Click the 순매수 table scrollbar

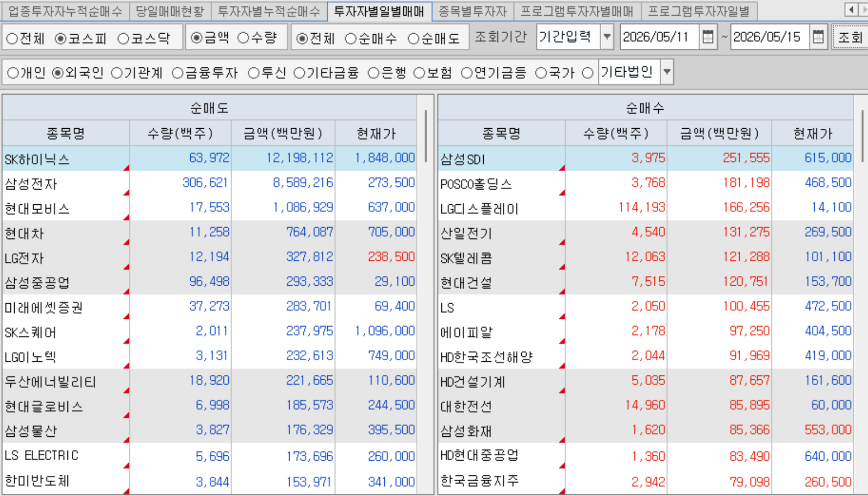click(x=862, y=136)
